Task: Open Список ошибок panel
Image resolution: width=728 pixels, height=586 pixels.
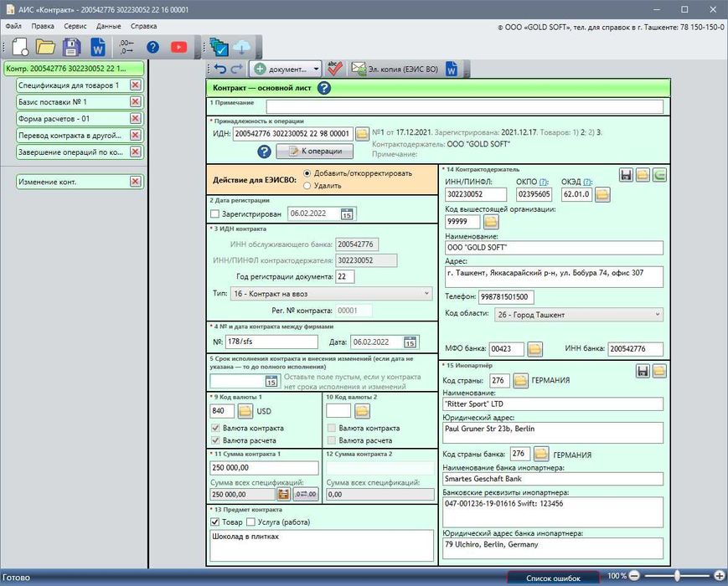Action: click(553, 578)
